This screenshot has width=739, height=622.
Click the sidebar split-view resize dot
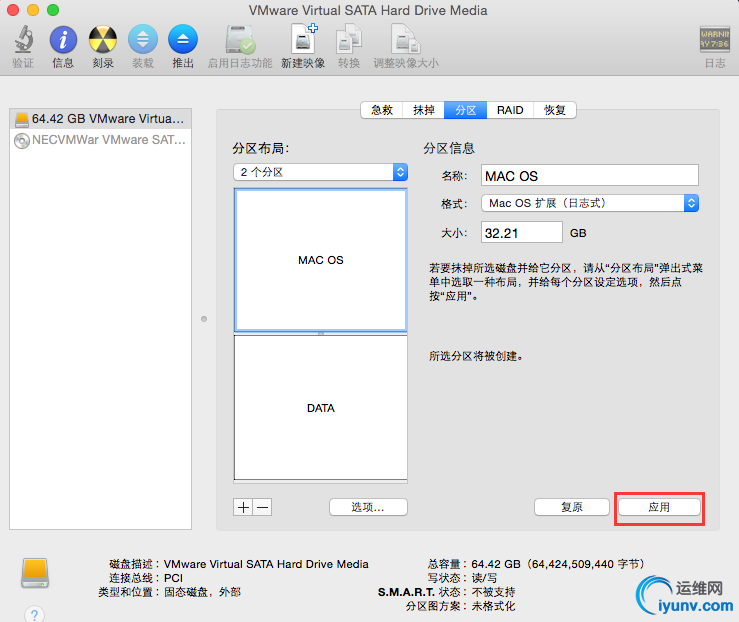tap(204, 319)
